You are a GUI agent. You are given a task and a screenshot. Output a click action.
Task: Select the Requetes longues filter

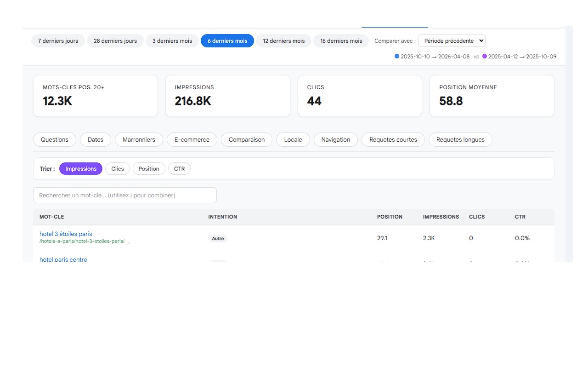click(460, 140)
